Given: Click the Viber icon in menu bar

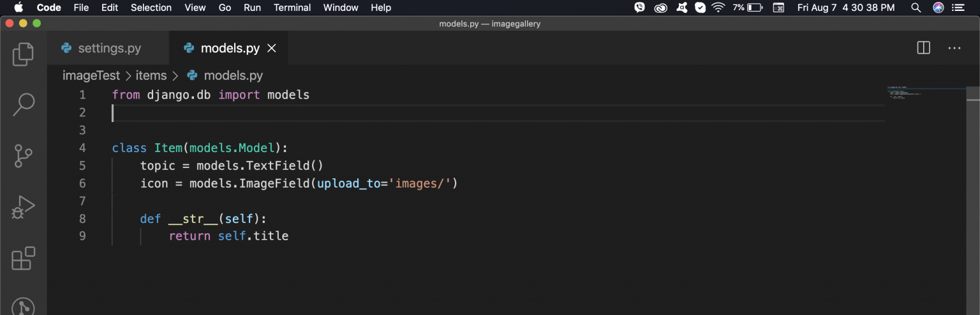Looking at the screenshot, I should pos(640,8).
